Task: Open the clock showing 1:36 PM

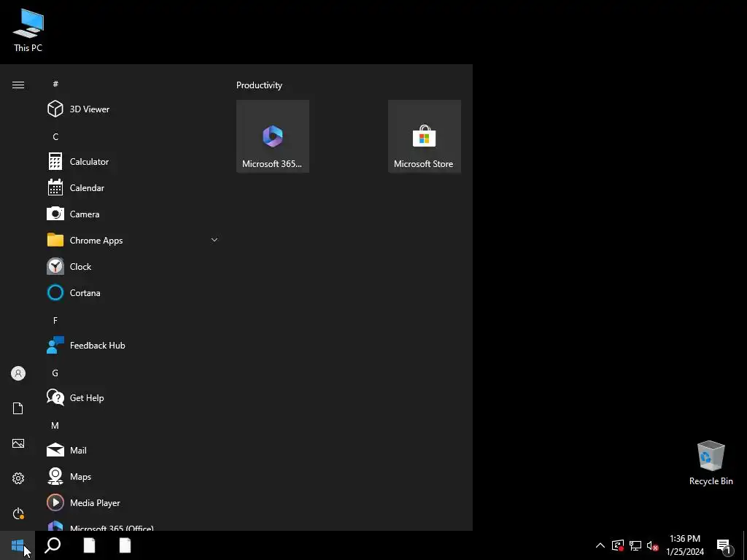Action: pyautogui.click(x=685, y=545)
